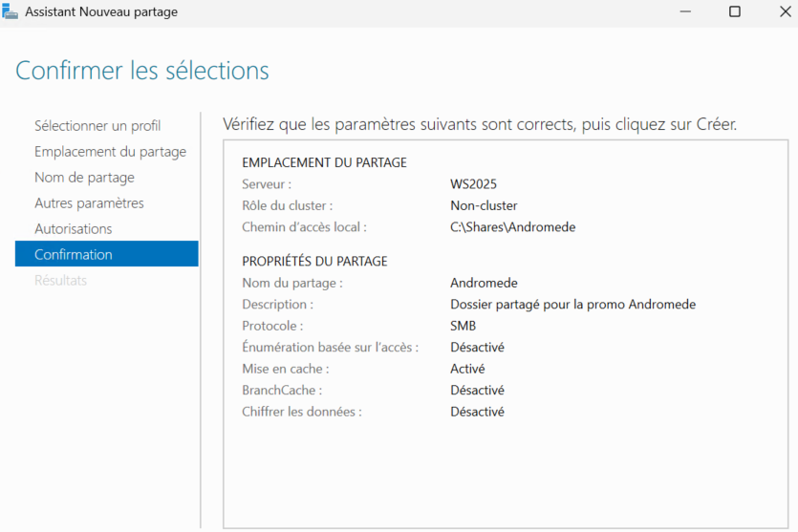This screenshot has width=798, height=532.
Task: Go to the Sélectionner un profil step
Action: [x=97, y=125]
